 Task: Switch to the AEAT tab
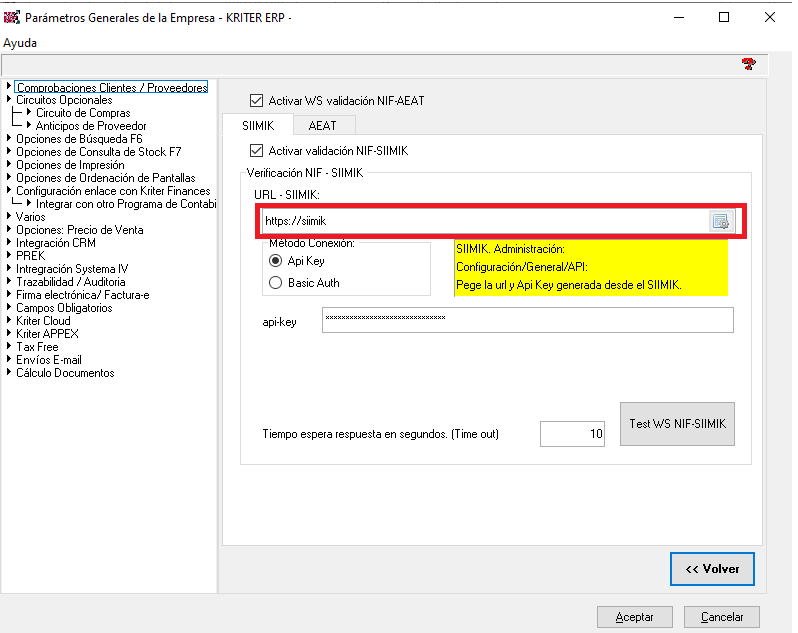(322, 125)
